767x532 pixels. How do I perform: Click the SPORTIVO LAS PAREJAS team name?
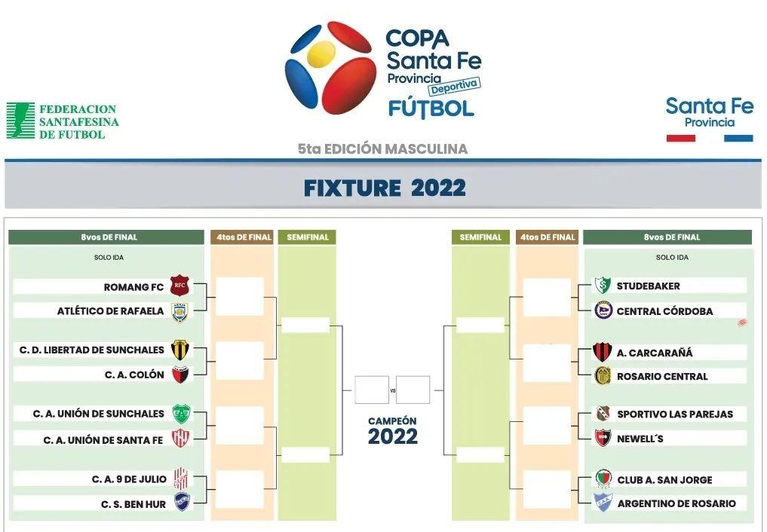point(674,414)
